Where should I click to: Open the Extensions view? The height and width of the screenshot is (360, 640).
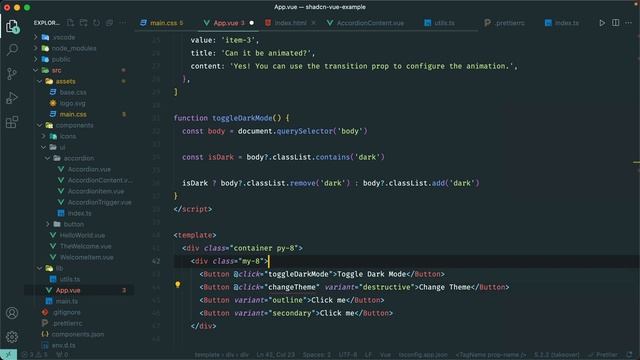12,122
